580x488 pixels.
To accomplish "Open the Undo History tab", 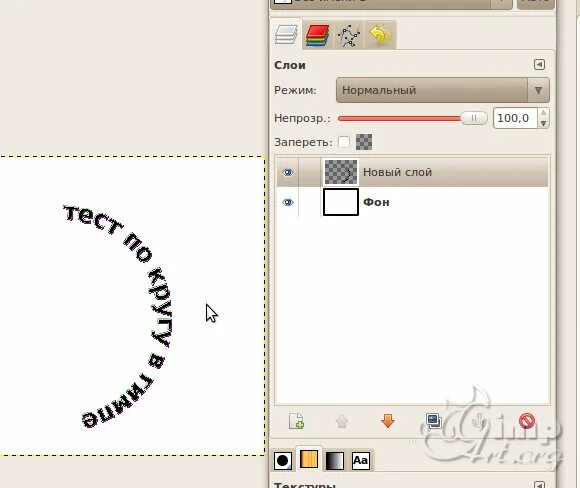I will [381, 36].
